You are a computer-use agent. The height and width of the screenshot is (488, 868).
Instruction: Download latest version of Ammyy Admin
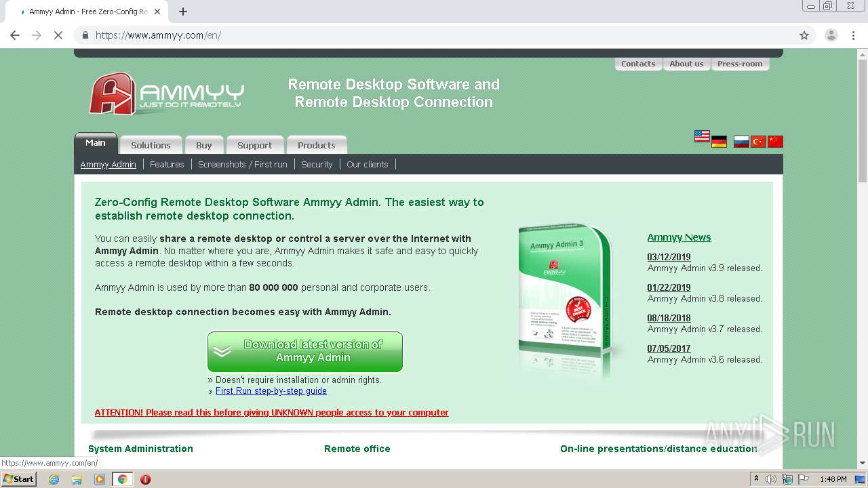click(305, 352)
